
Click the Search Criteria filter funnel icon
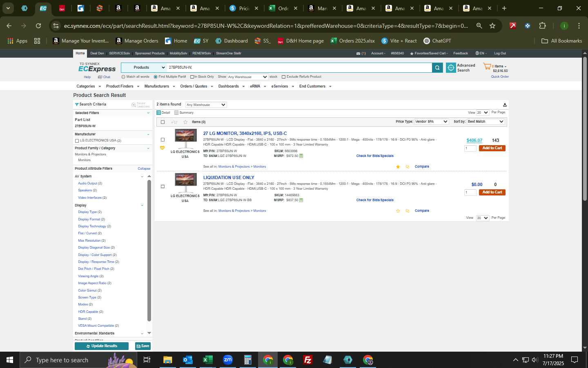coord(77,105)
